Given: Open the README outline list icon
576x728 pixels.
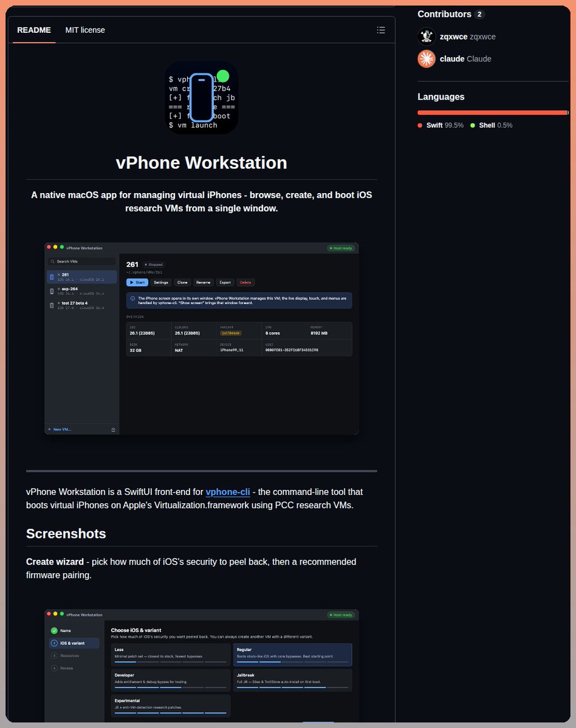Looking at the screenshot, I should (x=380, y=30).
